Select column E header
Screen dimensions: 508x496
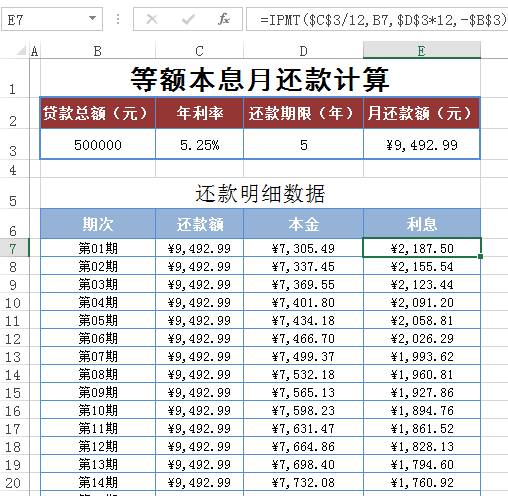422,51
